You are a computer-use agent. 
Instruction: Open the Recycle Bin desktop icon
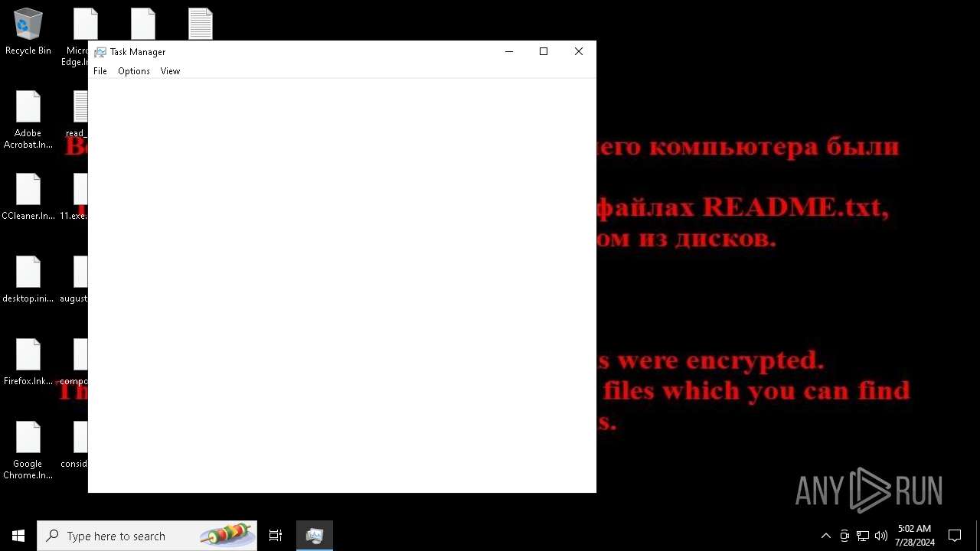pyautogui.click(x=28, y=32)
